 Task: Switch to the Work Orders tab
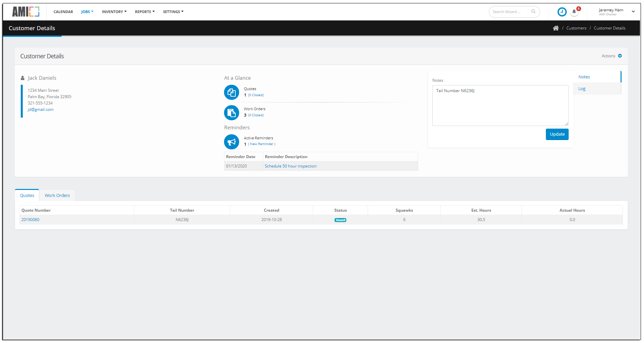tap(57, 195)
